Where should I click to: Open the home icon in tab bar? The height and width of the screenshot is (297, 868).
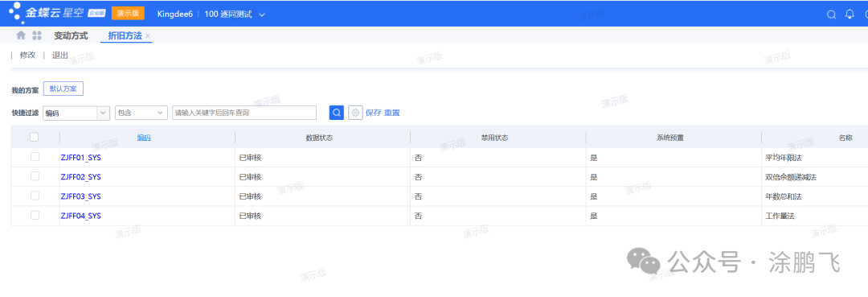[21, 35]
